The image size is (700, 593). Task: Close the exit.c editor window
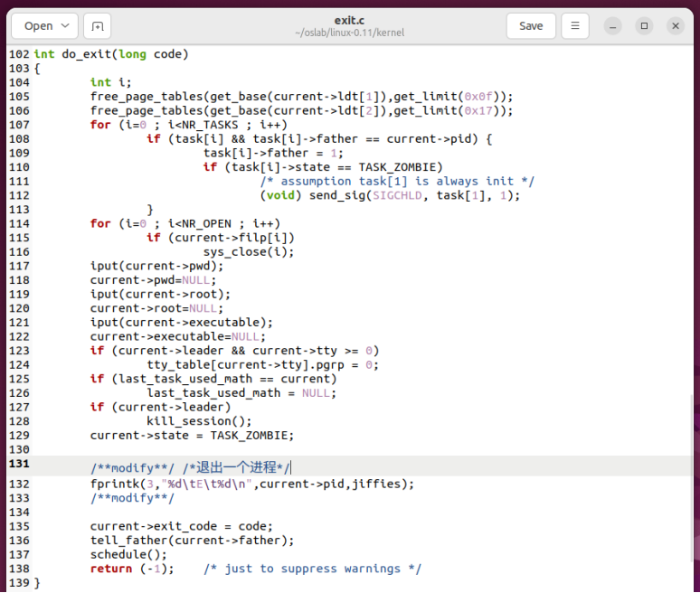tap(676, 26)
